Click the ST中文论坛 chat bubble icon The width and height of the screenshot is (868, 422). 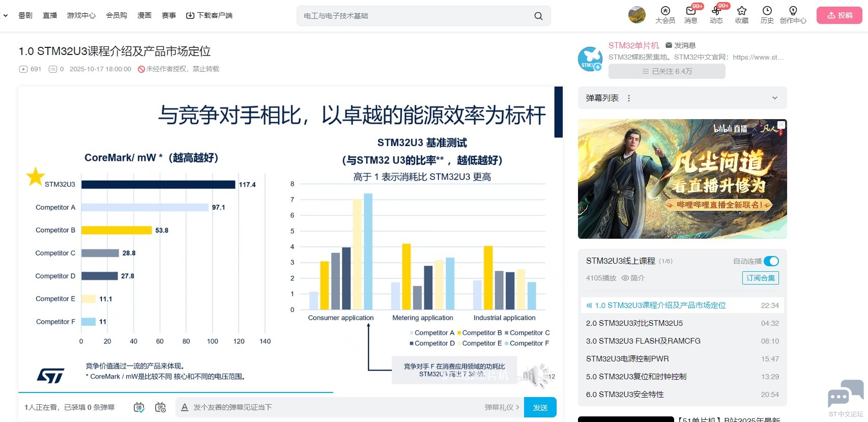pos(846,395)
